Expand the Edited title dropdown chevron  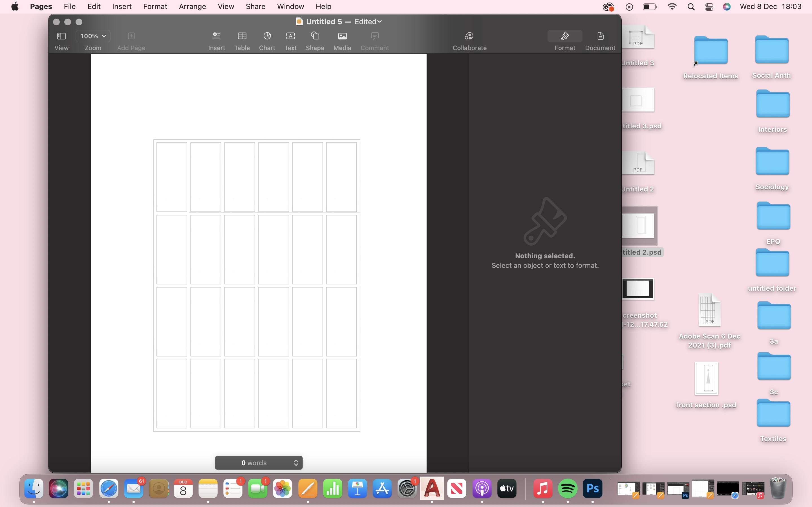coord(379,21)
